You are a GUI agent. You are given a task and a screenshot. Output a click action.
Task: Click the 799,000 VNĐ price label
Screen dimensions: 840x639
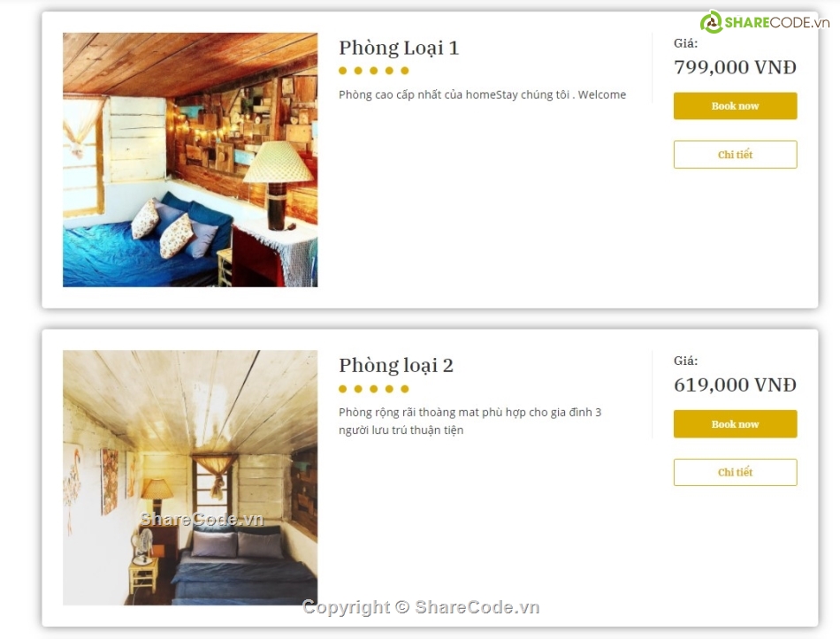click(x=734, y=67)
